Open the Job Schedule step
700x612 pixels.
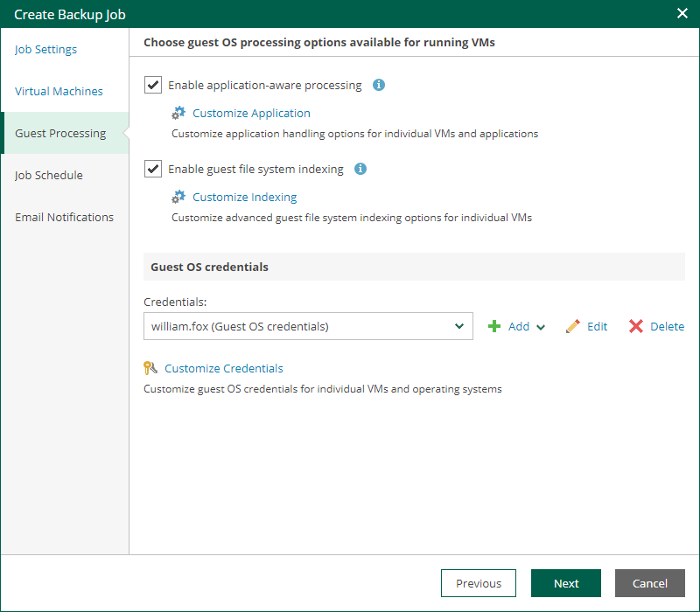coord(49,175)
